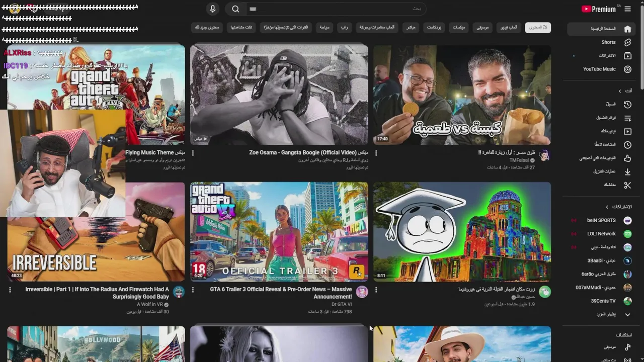Open Watch later (المشاهدة لاحقًا) clock icon

click(x=627, y=145)
